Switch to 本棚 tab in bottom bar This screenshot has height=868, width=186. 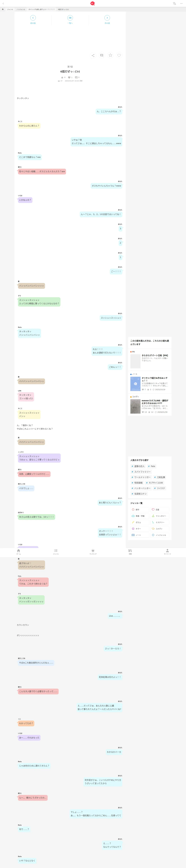(x=130, y=552)
